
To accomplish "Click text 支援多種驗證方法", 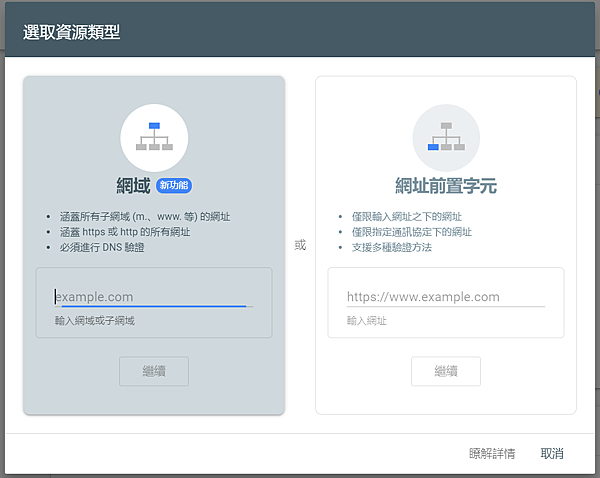I will [x=392, y=247].
